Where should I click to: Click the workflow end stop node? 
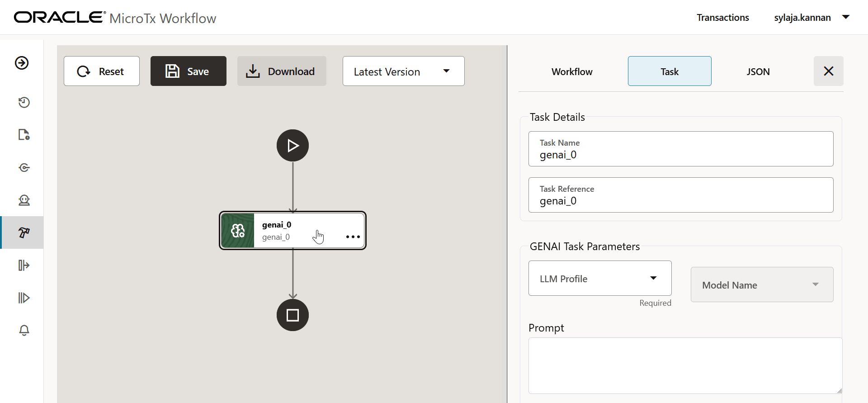(292, 315)
